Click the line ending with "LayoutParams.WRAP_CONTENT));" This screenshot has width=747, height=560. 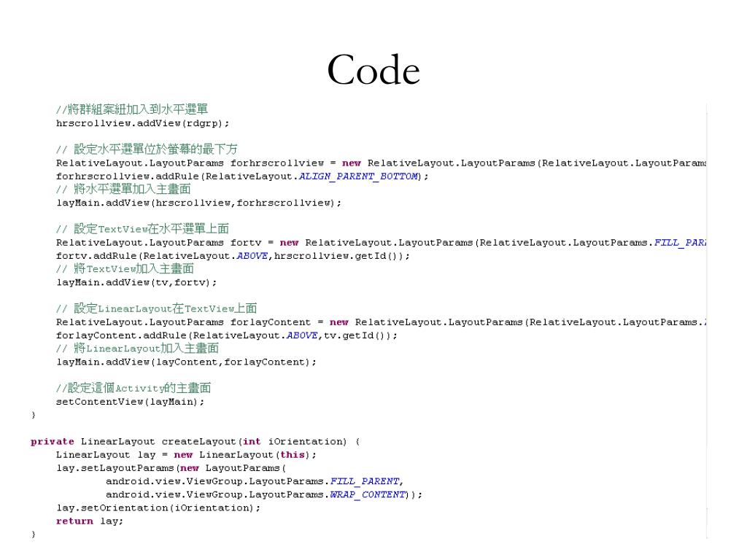coord(264,495)
